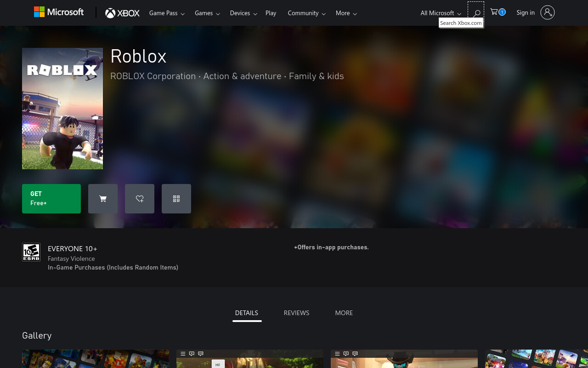Open the third gallery thumbnail with cowboy hat
Screen dimensions: 588x368
click(404, 359)
